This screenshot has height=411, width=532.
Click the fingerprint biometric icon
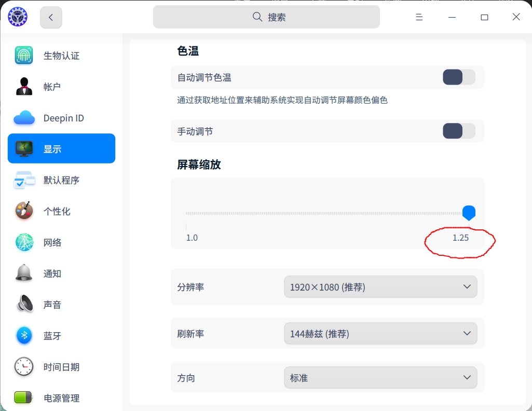coord(24,56)
